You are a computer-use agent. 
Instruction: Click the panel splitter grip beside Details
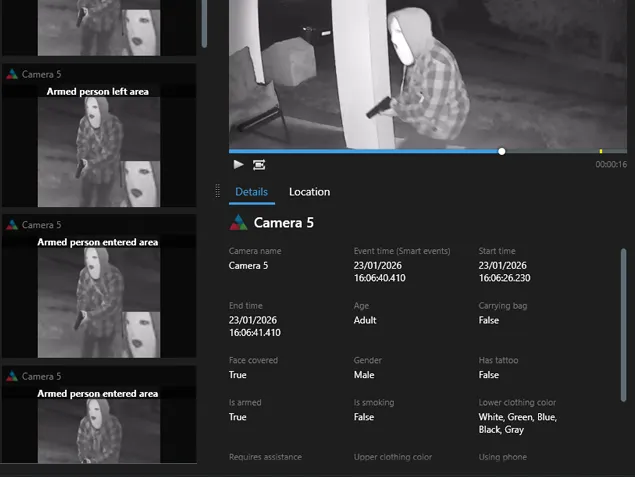(x=217, y=191)
